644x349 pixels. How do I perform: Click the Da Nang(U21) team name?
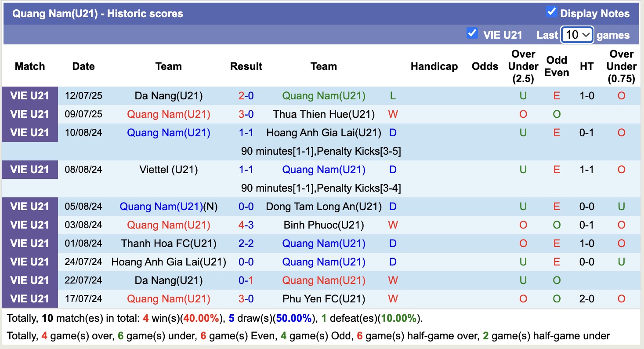click(168, 95)
